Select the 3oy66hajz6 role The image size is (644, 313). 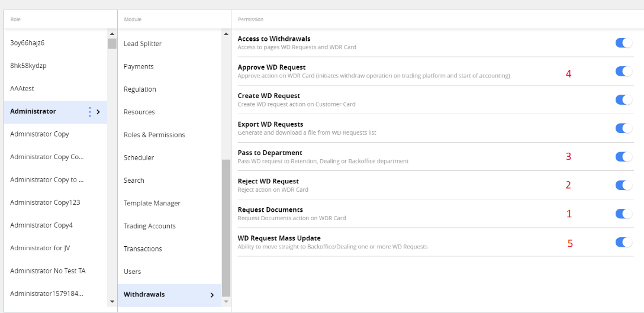tap(56, 43)
